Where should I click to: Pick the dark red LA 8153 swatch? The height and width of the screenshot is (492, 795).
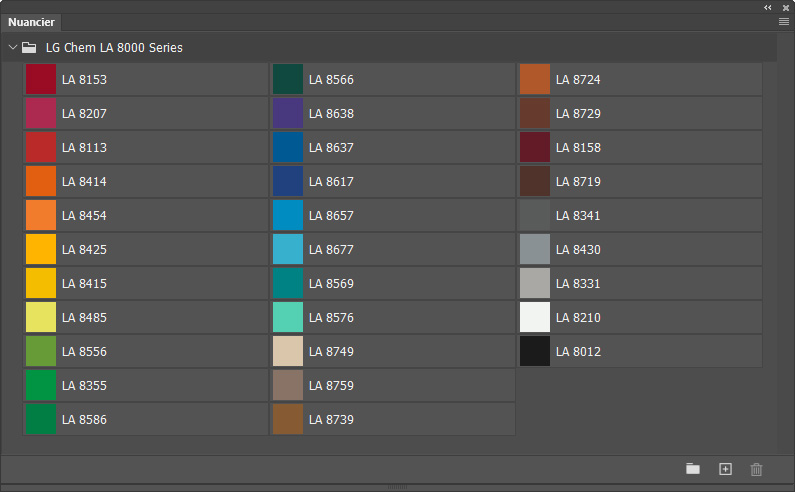41,79
